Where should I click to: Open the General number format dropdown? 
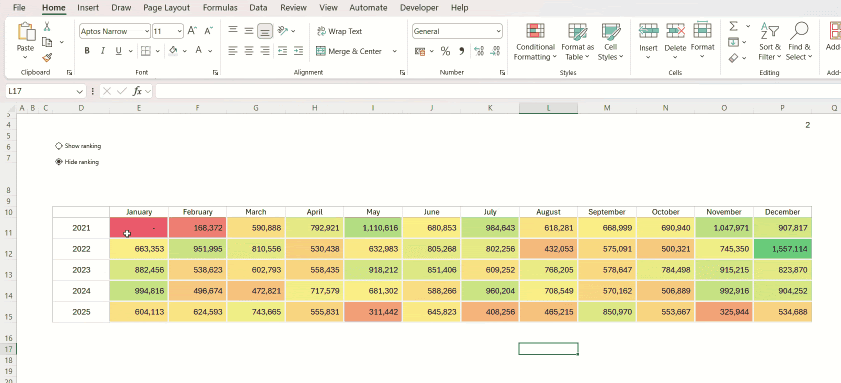tap(498, 31)
